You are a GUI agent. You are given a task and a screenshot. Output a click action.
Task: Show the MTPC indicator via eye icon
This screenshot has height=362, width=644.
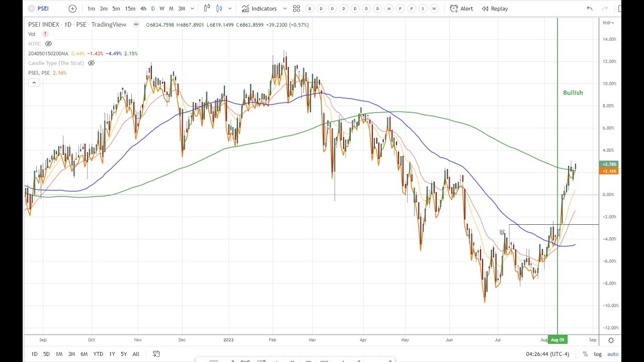pyautogui.click(x=49, y=44)
